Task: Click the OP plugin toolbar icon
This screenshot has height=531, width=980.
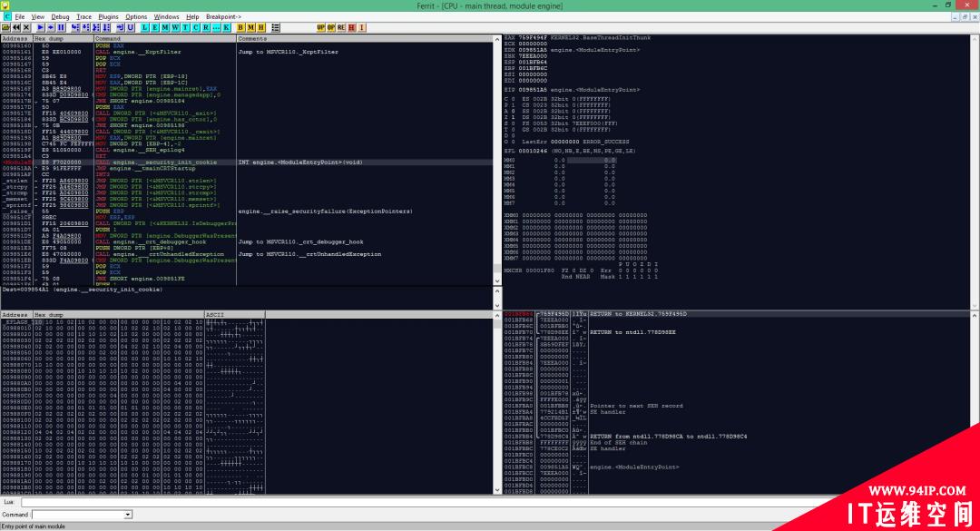Action: 330,27
